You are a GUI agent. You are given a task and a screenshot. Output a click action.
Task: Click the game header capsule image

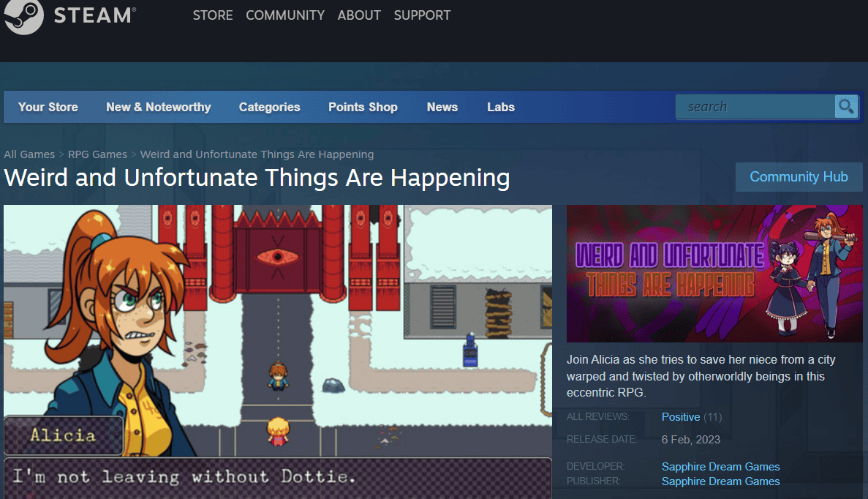click(714, 274)
